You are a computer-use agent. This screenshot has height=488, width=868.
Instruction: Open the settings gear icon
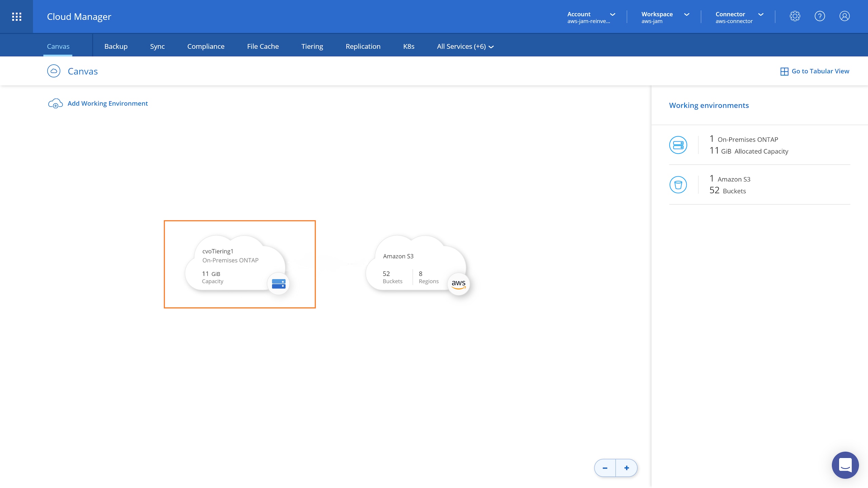coord(795,16)
